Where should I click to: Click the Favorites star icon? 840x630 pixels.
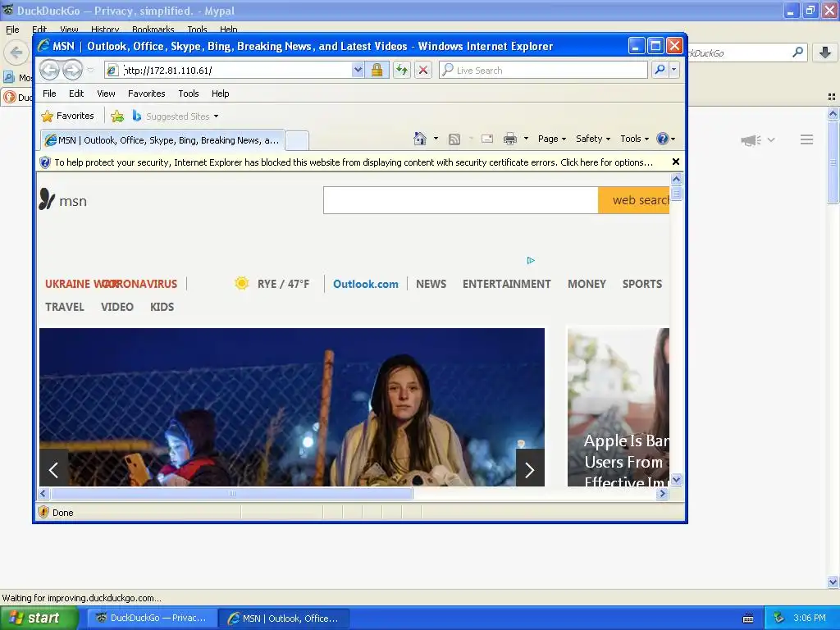(x=48, y=116)
